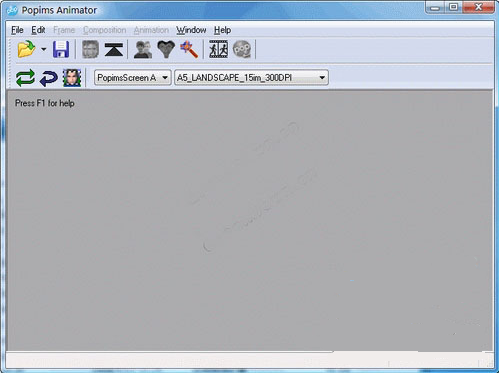Screen dimensions: 499x373
Task: Click the gray pop film reel icon
Action: 242,49
